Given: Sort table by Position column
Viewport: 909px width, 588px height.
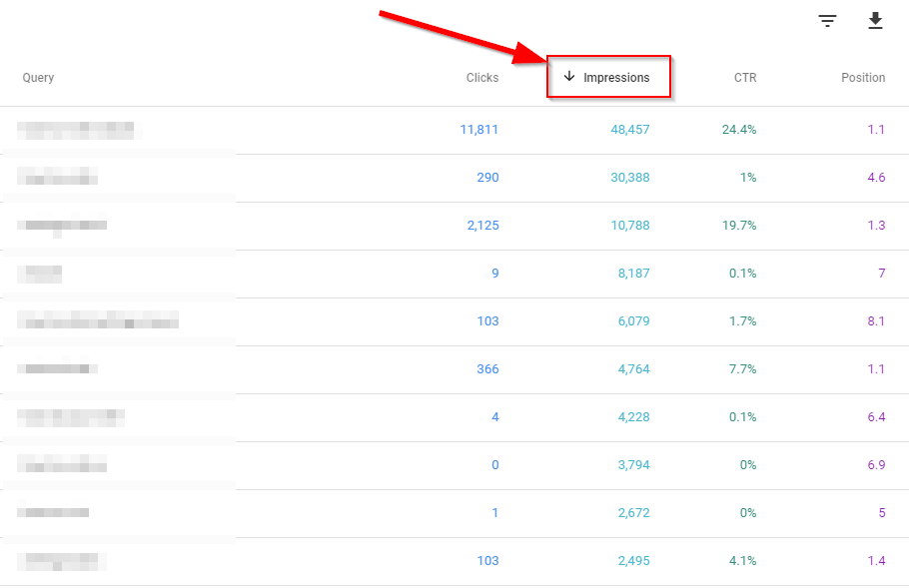Looking at the screenshot, I should point(862,78).
